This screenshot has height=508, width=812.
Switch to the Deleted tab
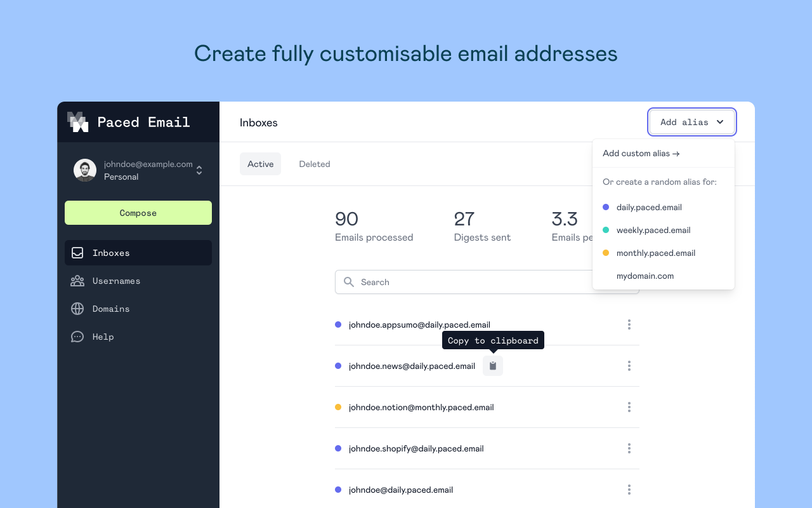tap(315, 164)
